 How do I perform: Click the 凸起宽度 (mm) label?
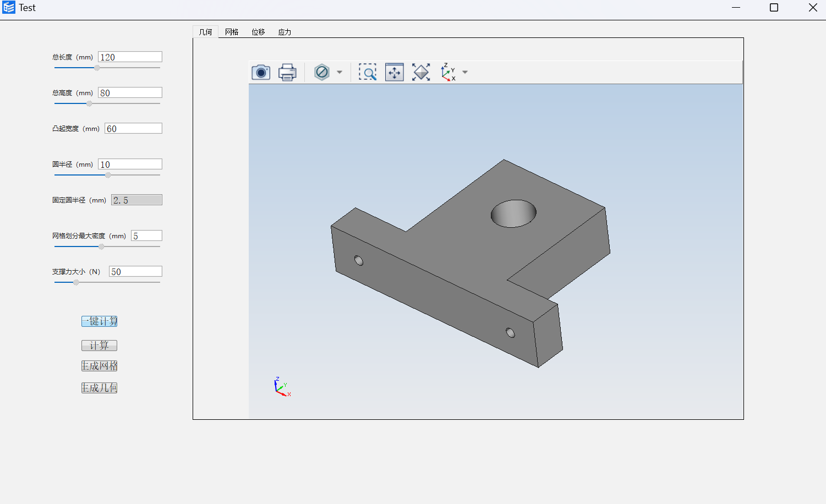[x=76, y=129]
